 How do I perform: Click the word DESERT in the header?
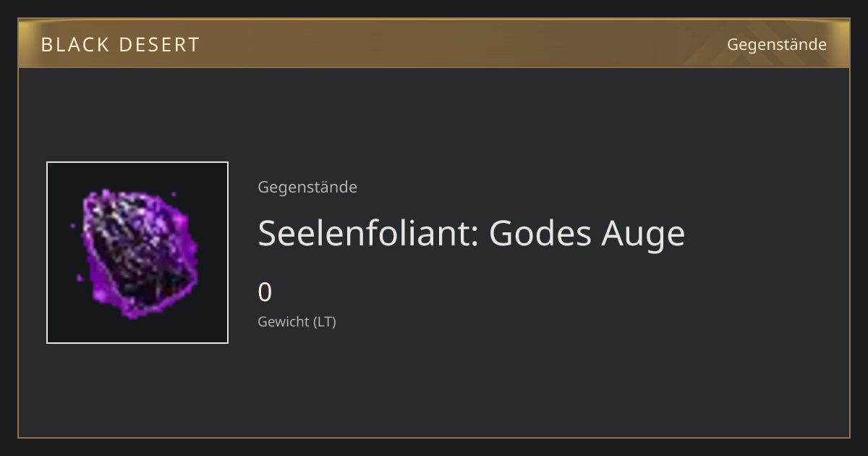[159, 45]
